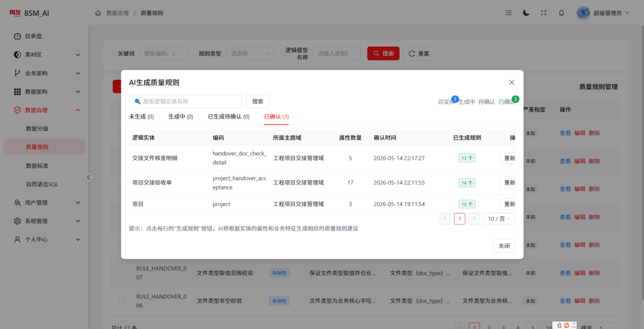Go to previous page arrow in dialog

(445, 219)
